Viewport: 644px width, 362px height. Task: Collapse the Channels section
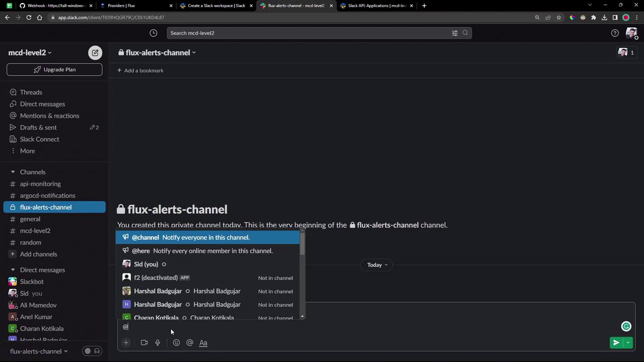tap(13, 172)
